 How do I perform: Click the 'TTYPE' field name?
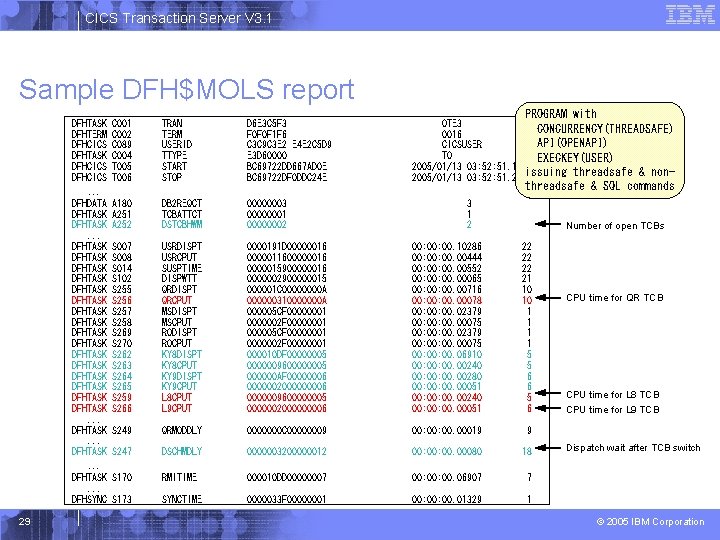tap(174, 155)
